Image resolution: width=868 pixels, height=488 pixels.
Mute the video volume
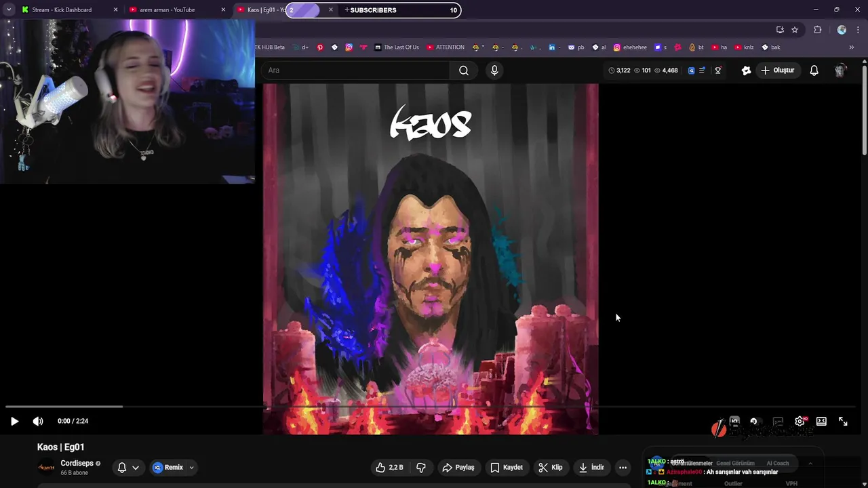pos(38,421)
